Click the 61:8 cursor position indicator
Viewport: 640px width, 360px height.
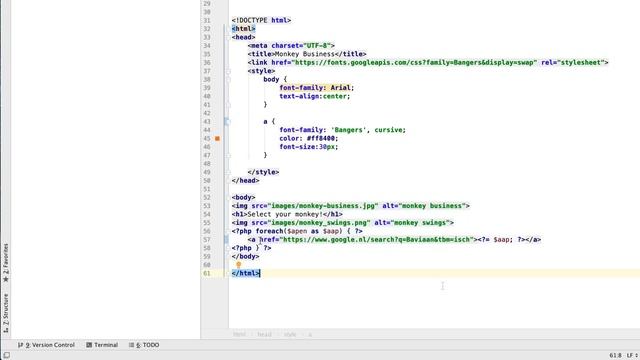click(616, 356)
